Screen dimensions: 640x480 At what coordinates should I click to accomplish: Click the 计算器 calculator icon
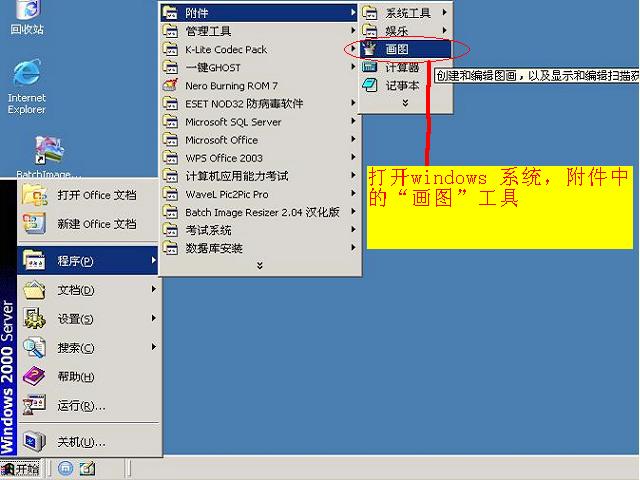[369, 67]
